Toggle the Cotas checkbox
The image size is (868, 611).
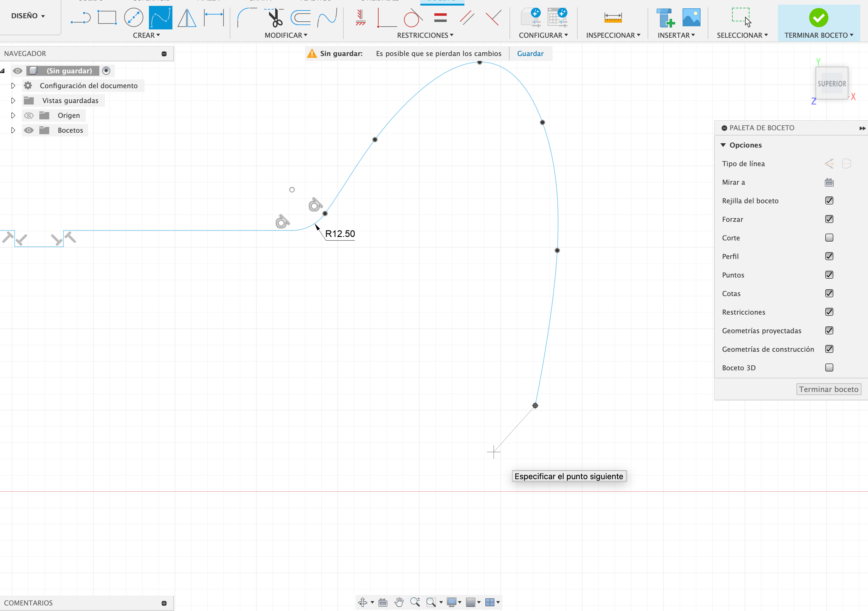[x=829, y=293]
